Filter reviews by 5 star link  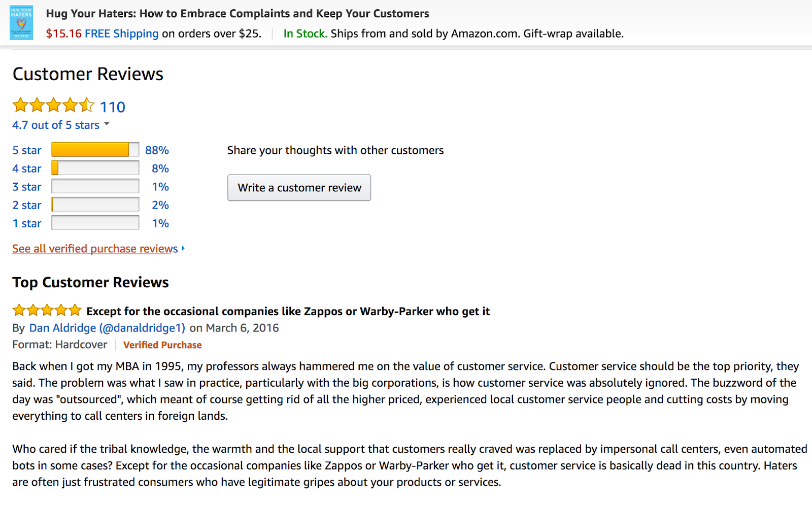pos(27,150)
